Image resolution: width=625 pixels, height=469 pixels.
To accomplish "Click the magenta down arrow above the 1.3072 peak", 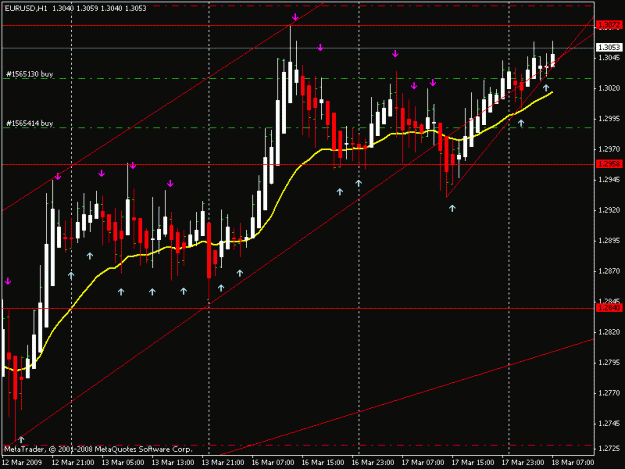I will pos(295,17).
